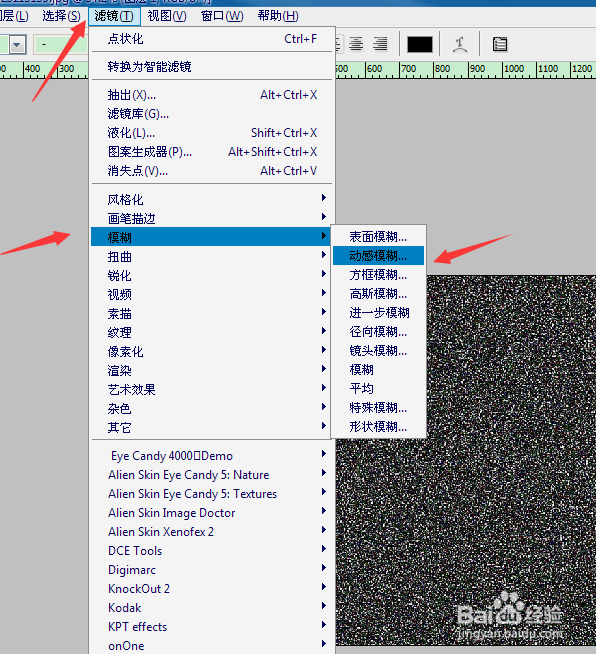Open the 窗口(W) menu

[222, 16]
